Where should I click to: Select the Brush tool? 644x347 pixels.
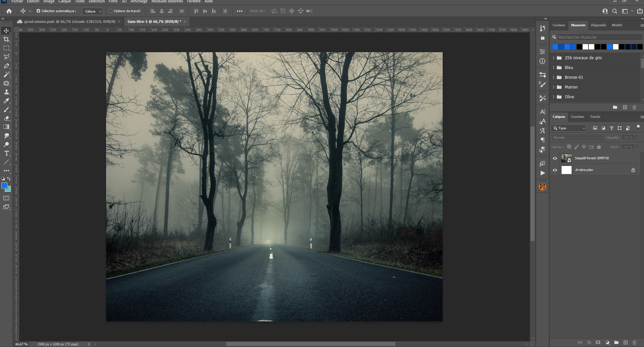click(6, 109)
